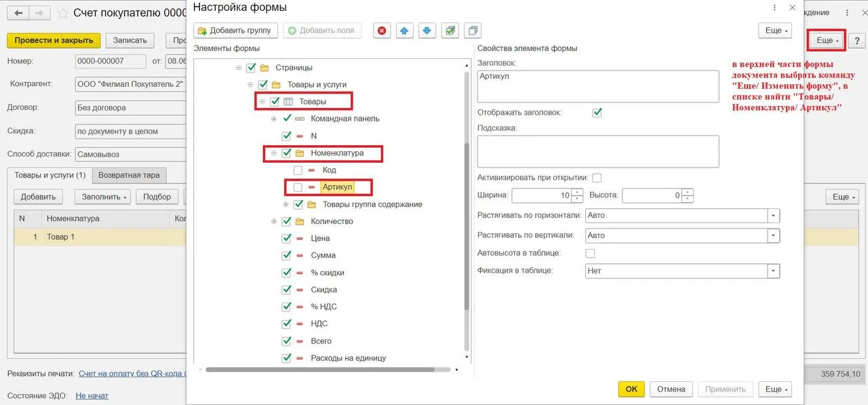This screenshot has width=868, height=405.
Task: Enable the Код field checkbox
Action: click(x=298, y=170)
